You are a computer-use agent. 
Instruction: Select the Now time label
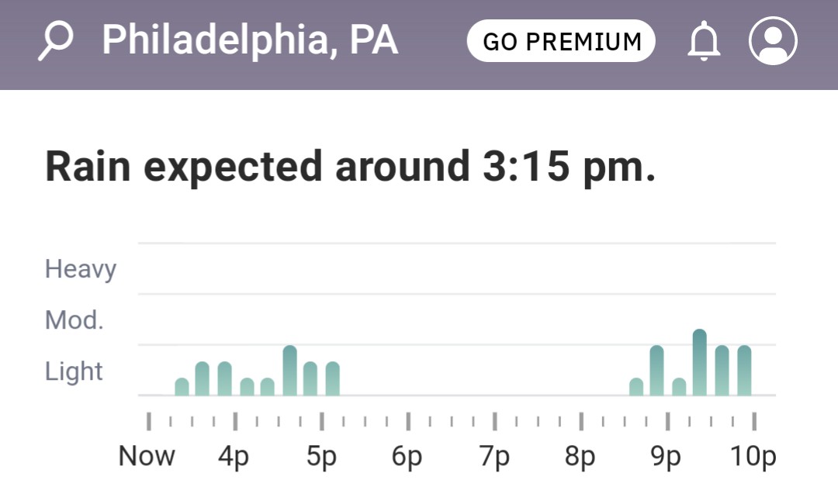(x=147, y=457)
